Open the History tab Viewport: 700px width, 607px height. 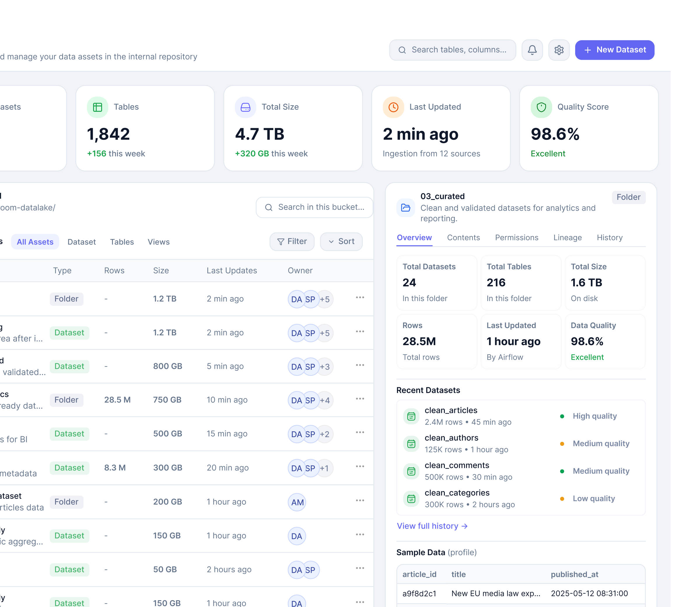click(610, 238)
